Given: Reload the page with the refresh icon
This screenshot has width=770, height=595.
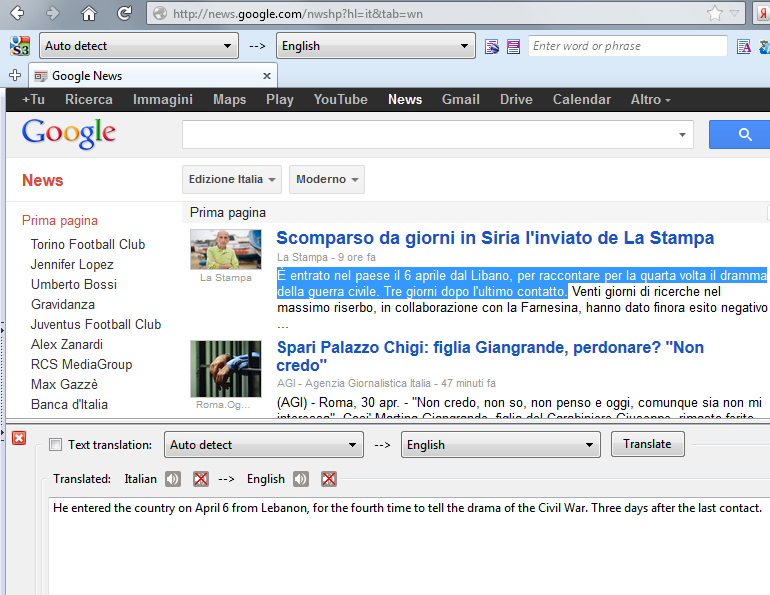Looking at the screenshot, I should click(124, 13).
